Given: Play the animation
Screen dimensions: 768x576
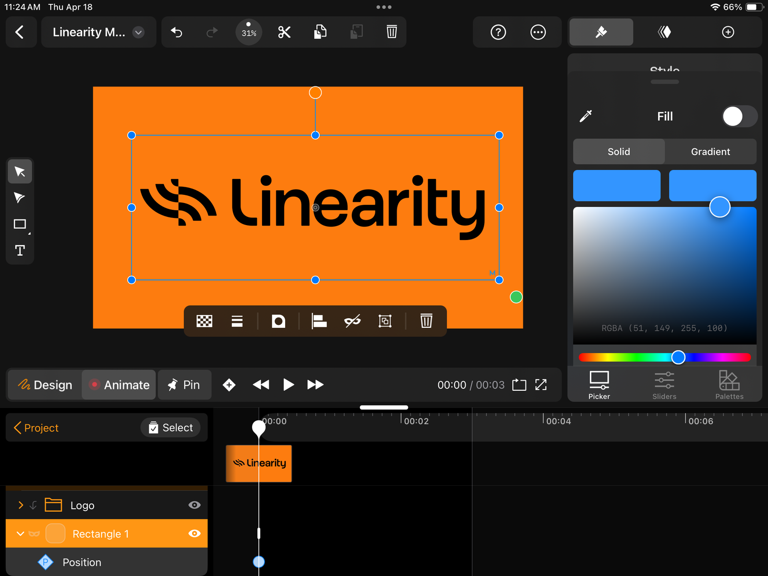Looking at the screenshot, I should coord(288,385).
